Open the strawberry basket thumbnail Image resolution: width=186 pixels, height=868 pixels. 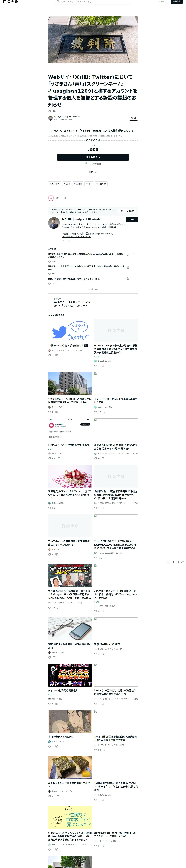tap(70, 476)
